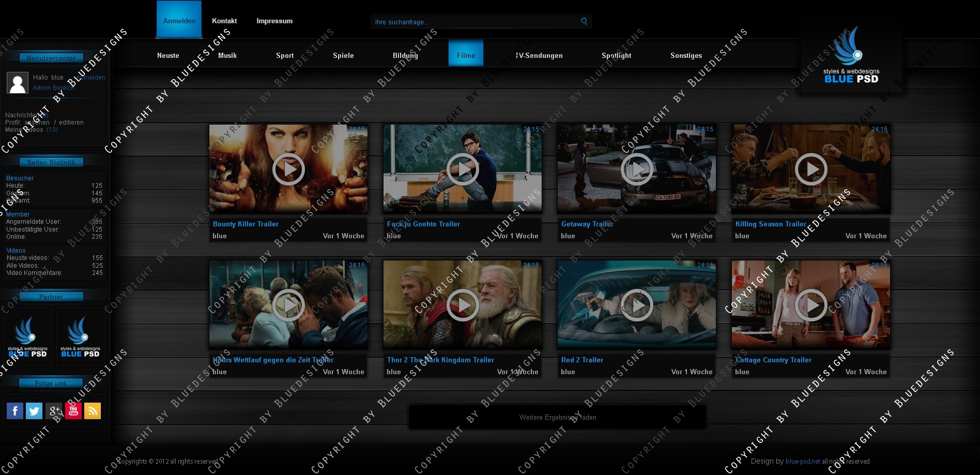
Task: Click the Benutzercenter panel header
Action: coord(51,58)
